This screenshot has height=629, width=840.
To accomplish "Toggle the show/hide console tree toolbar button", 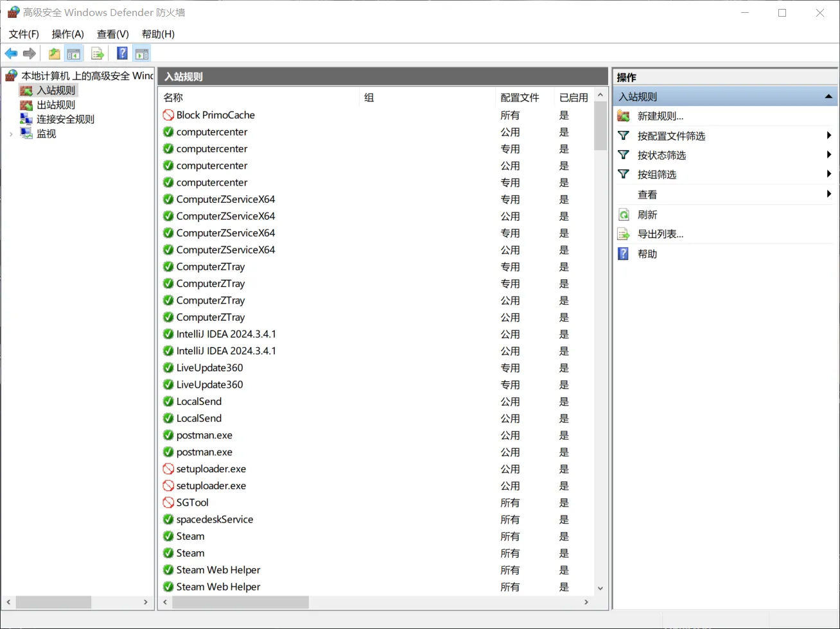I will pos(74,53).
